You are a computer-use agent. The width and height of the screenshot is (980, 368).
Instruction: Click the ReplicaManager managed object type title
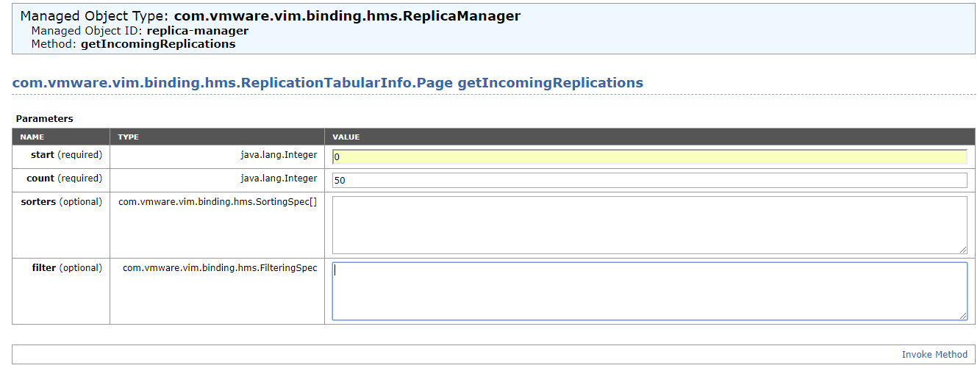pyautogui.click(x=347, y=15)
